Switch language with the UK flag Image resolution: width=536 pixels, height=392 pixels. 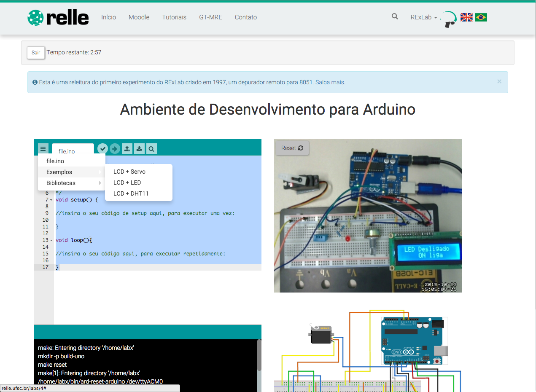coord(466,17)
